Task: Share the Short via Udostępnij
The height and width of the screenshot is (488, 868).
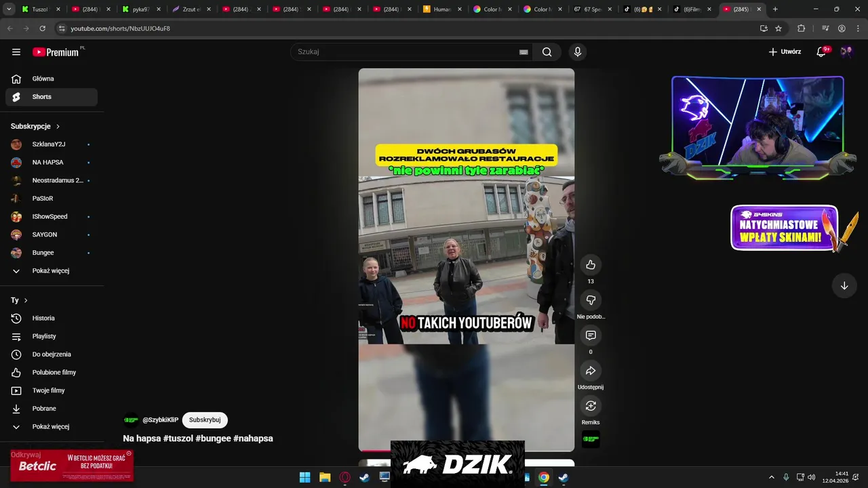Action: click(591, 370)
